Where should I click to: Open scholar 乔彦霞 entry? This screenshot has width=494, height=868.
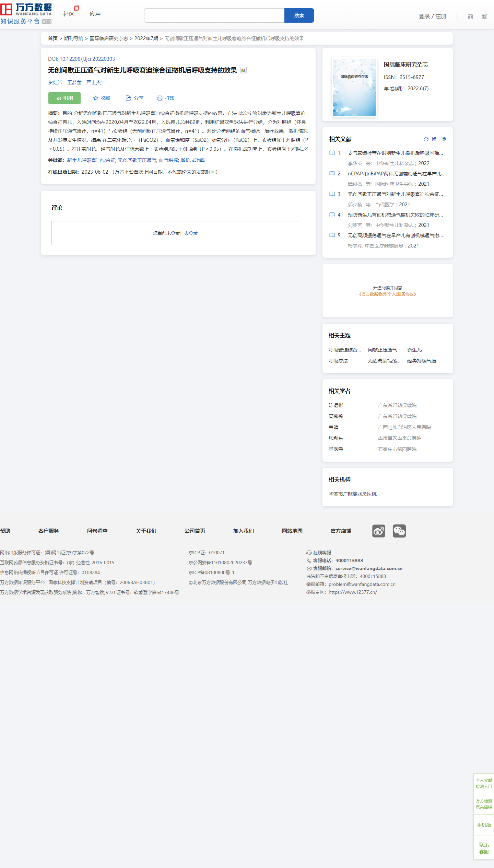coord(336,449)
